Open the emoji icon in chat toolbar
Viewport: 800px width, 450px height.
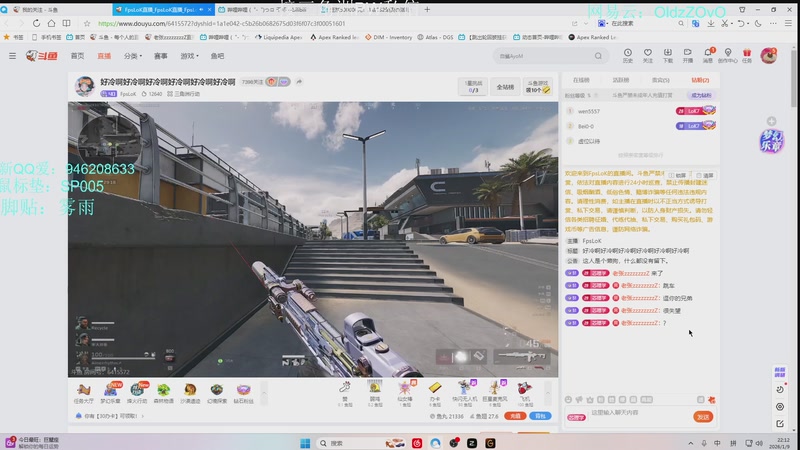click(x=568, y=399)
